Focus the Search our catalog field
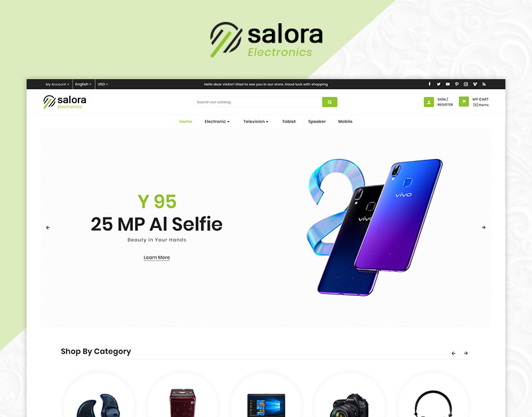The width and height of the screenshot is (532, 417). [x=258, y=102]
